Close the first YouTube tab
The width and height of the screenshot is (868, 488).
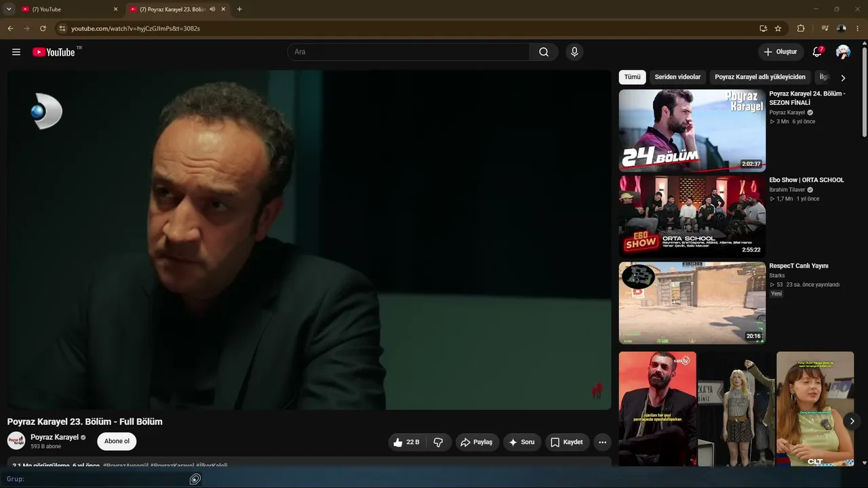(115, 9)
